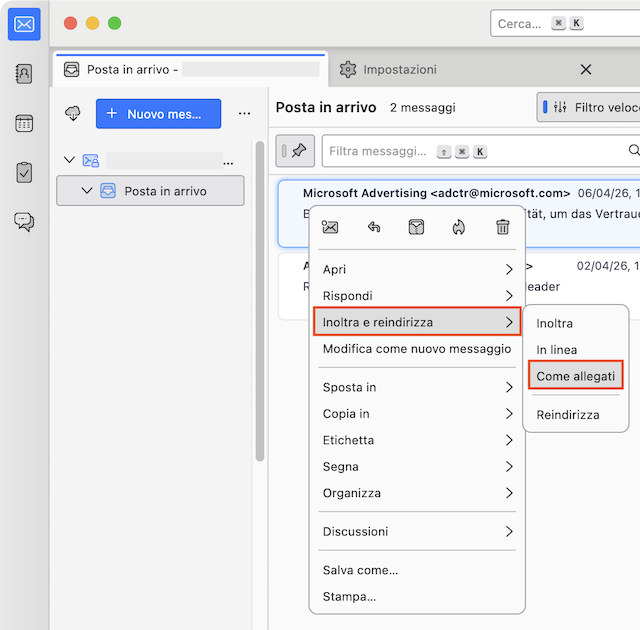
Task: Open the Mail space in sidebar
Action: [24, 24]
